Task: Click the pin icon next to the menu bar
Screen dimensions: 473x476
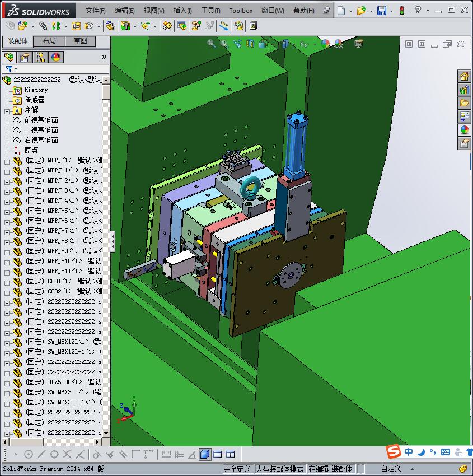Action: click(x=326, y=10)
